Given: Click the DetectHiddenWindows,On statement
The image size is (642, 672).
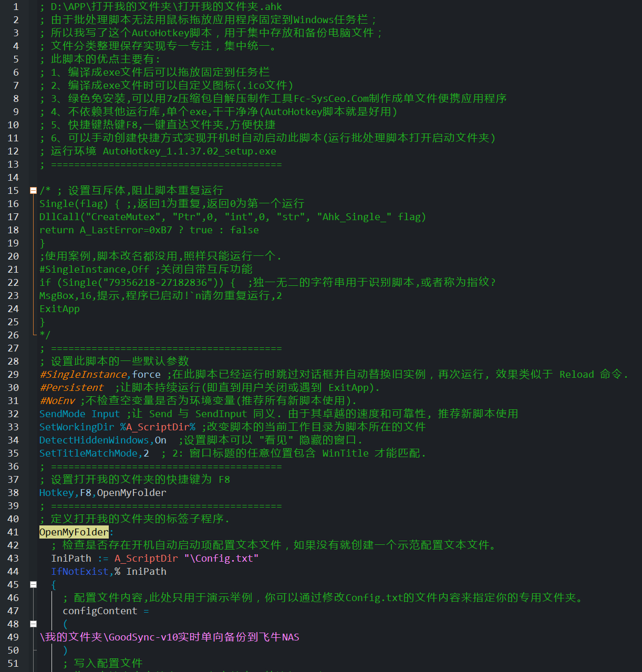Looking at the screenshot, I should (102, 440).
